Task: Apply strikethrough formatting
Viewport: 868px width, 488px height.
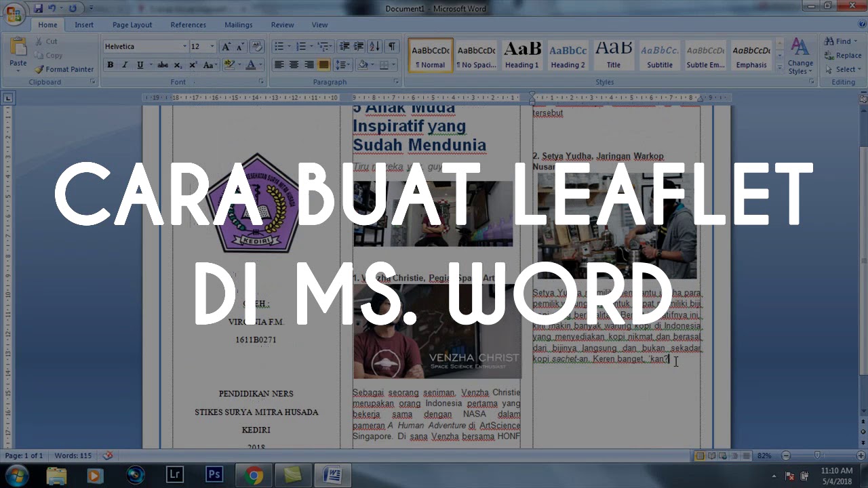Action: coord(163,65)
